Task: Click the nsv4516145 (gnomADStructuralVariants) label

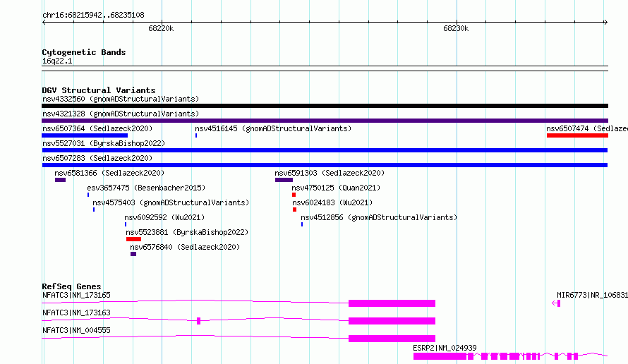Action: pyautogui.click(x=273, y=128)
